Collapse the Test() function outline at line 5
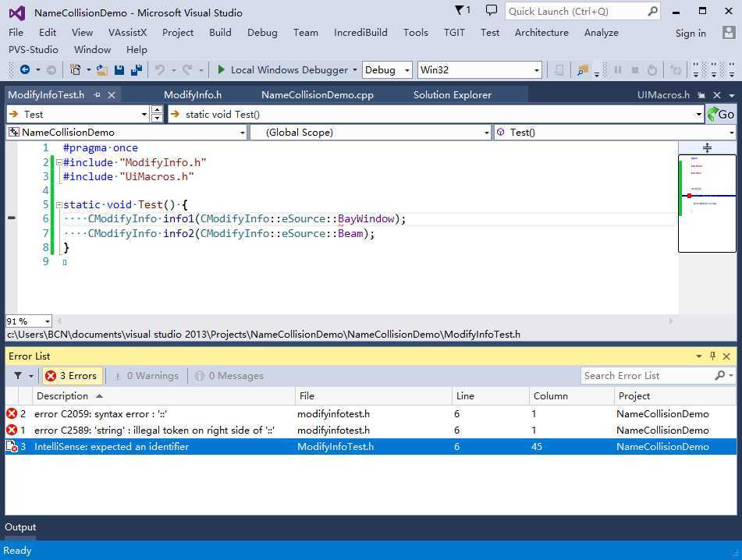742x560 pixels. click(59, 205)
